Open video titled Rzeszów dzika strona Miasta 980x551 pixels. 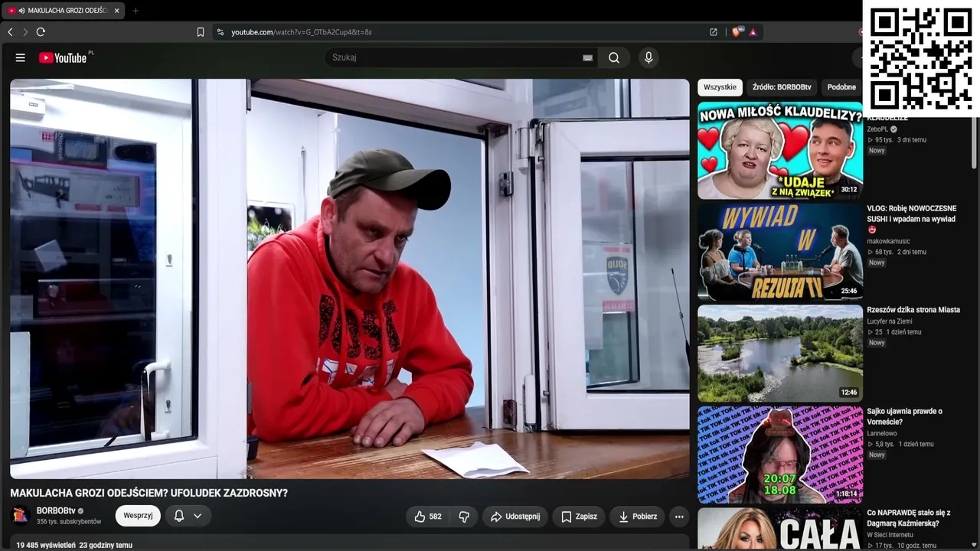tap(913, 310)
